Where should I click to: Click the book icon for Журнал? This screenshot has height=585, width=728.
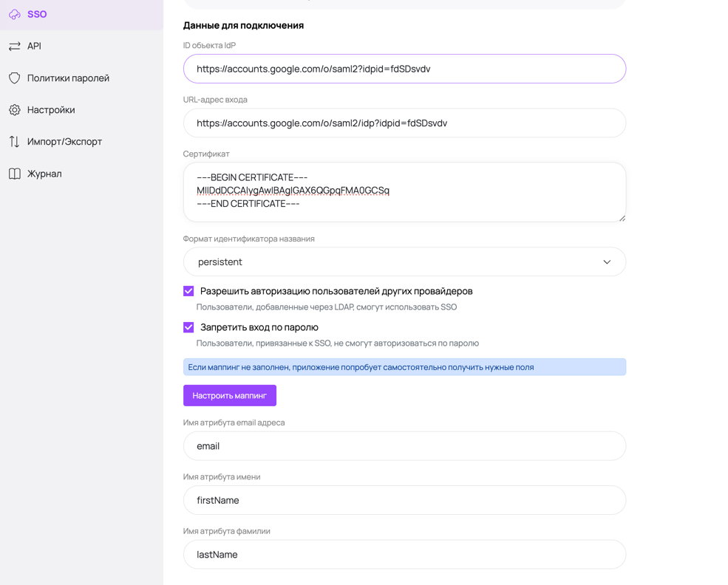(15, 174)
